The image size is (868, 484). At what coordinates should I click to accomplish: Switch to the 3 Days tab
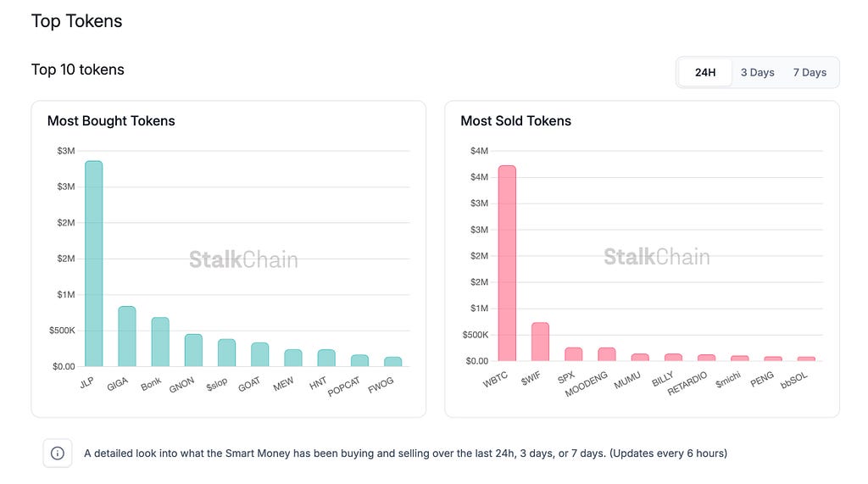(757, 73)
